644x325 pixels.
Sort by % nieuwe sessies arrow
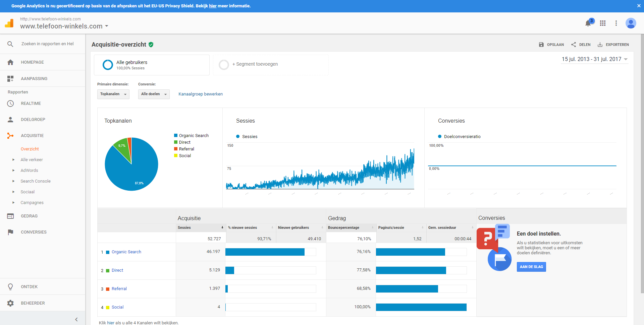[x=272, y=227]
